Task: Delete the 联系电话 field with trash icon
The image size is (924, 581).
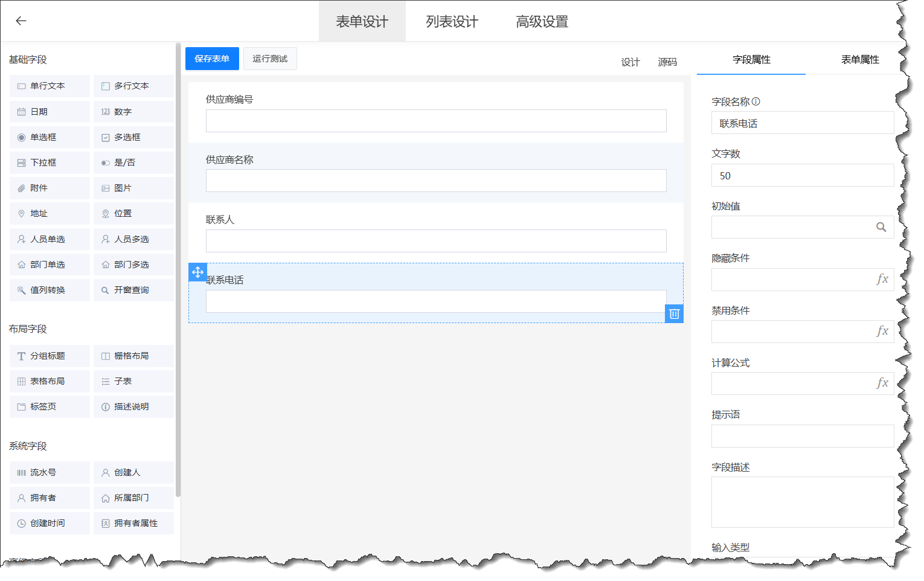Action: [674, 313]
